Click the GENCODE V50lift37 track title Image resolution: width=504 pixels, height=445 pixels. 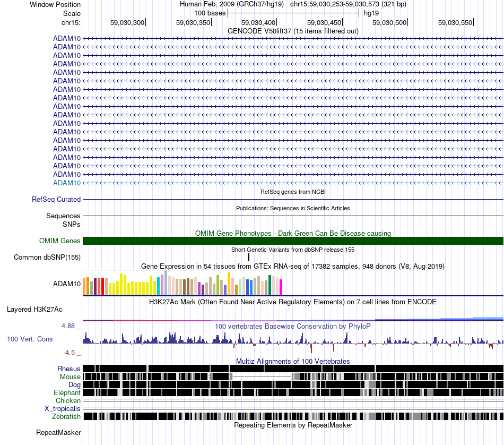(293, 31)
